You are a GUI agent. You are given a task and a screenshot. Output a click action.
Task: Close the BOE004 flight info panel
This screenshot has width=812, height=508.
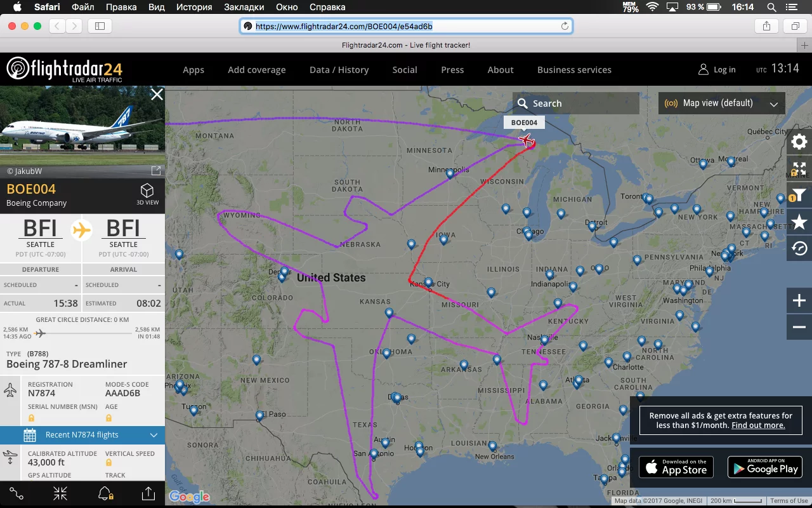[157, 95]
